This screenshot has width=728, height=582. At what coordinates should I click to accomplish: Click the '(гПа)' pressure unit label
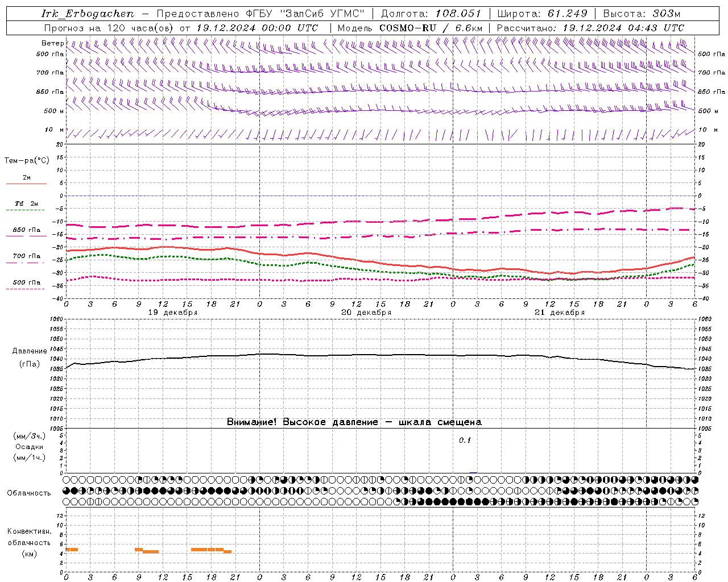pos(30,364)
